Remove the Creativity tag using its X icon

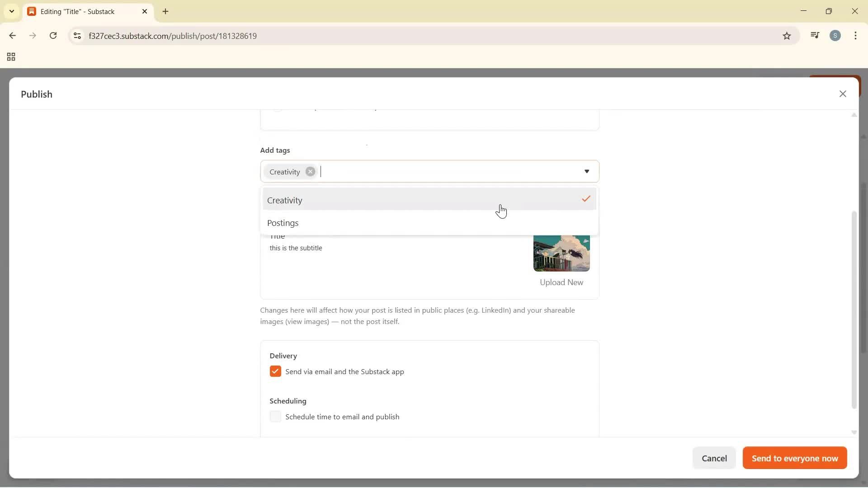[x=311, y=172]
